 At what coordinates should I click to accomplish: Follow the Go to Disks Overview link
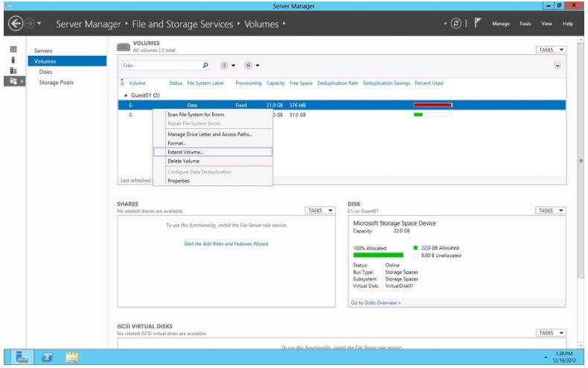pos(377,302)
